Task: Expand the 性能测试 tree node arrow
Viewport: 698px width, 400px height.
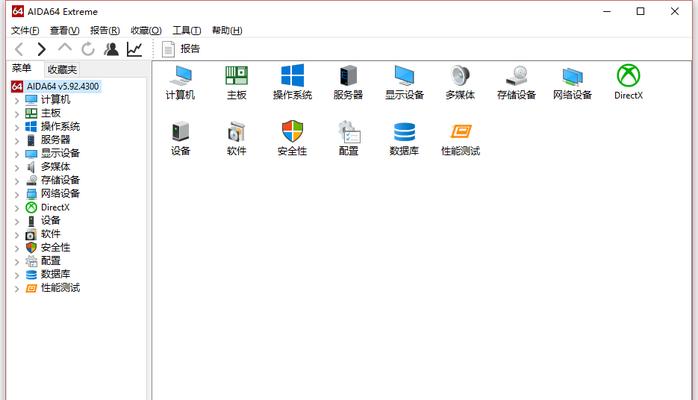Action: point(17,289)
